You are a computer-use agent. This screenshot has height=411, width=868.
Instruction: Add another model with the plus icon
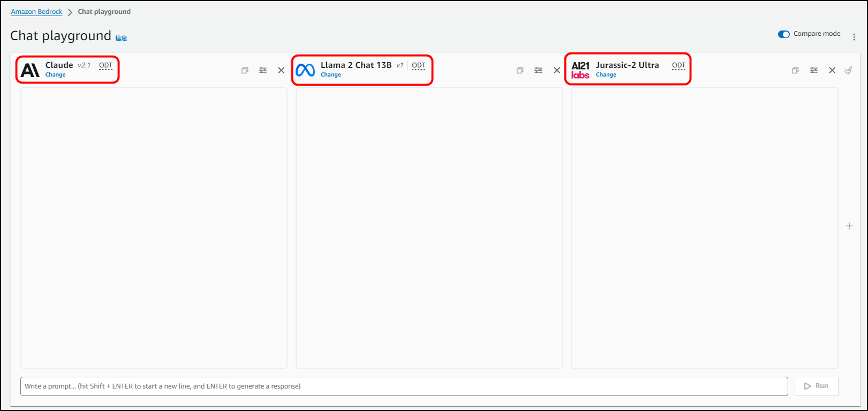click(849, 226)
